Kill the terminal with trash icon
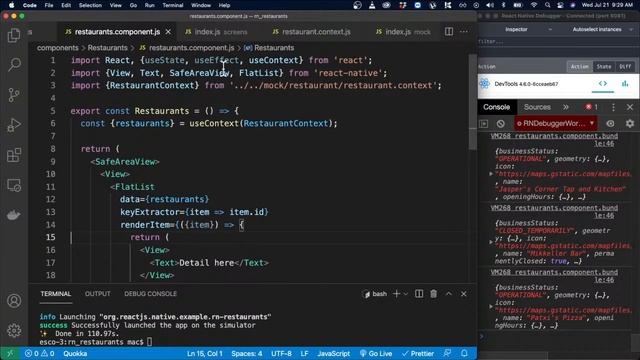This screenshot has height=360, width=640. [x=433, y=294]
